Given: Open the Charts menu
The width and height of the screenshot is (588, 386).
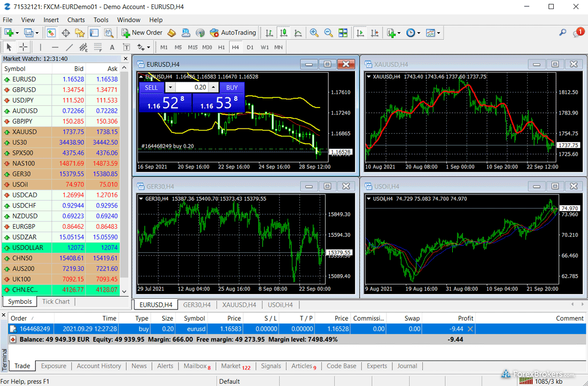Looking at the screenshot, I should [x=76, y=20].
